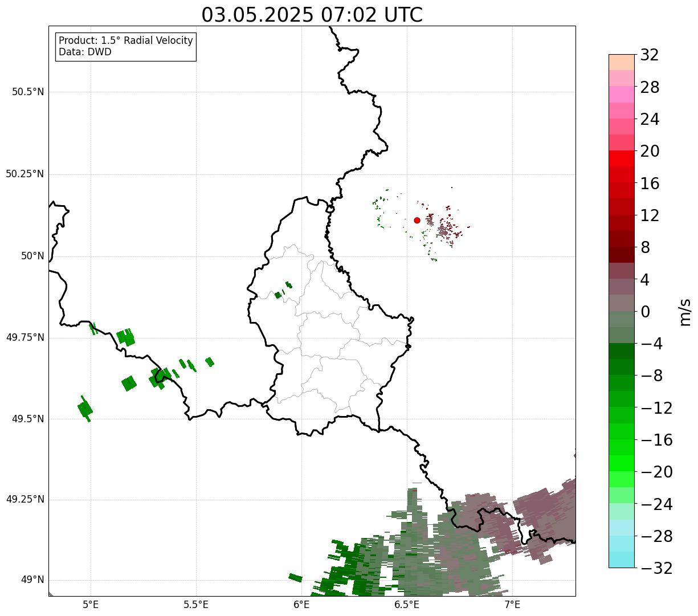Image resolution: width=698 pixels, height=616 pixels.
Task: Click the 5.5°E longitude label
Action: [196, 604]
